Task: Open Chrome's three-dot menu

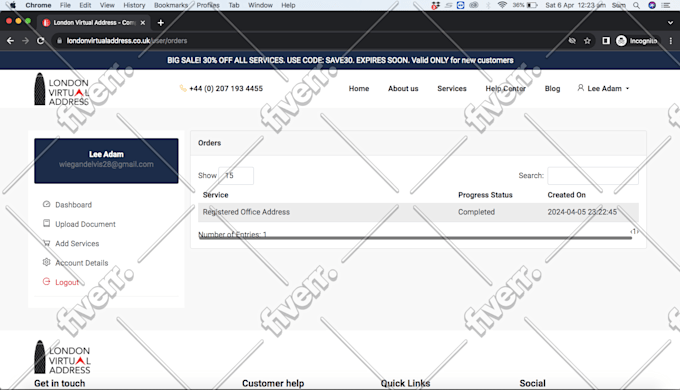Action: 671,41
